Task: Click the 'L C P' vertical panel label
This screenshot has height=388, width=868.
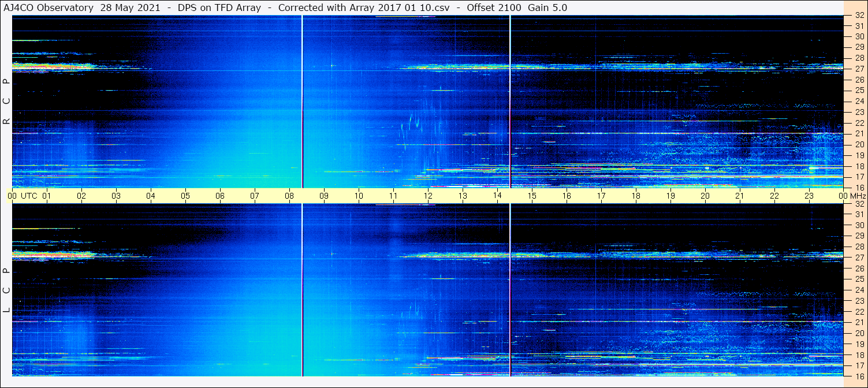Action: (6, 290)
